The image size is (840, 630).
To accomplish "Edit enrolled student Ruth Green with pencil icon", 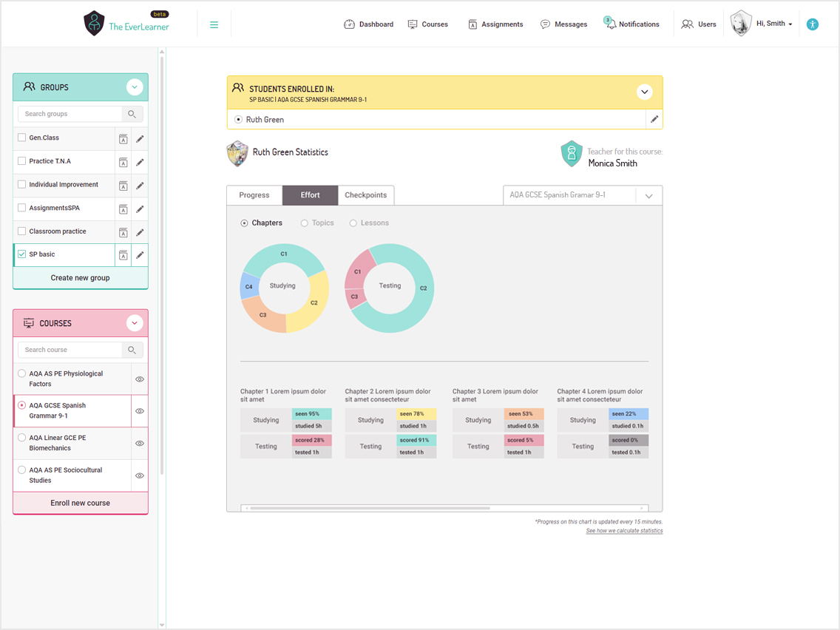I will click(x=654, y=119).
